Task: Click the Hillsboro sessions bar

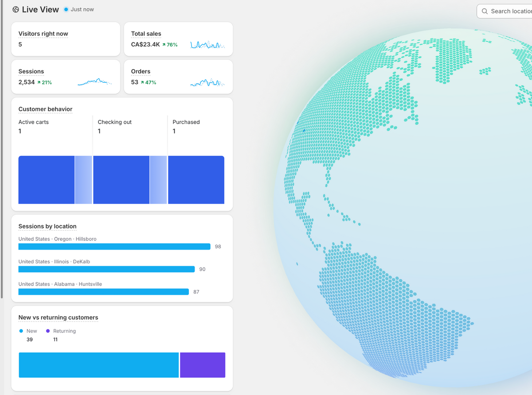Action: 114,247
